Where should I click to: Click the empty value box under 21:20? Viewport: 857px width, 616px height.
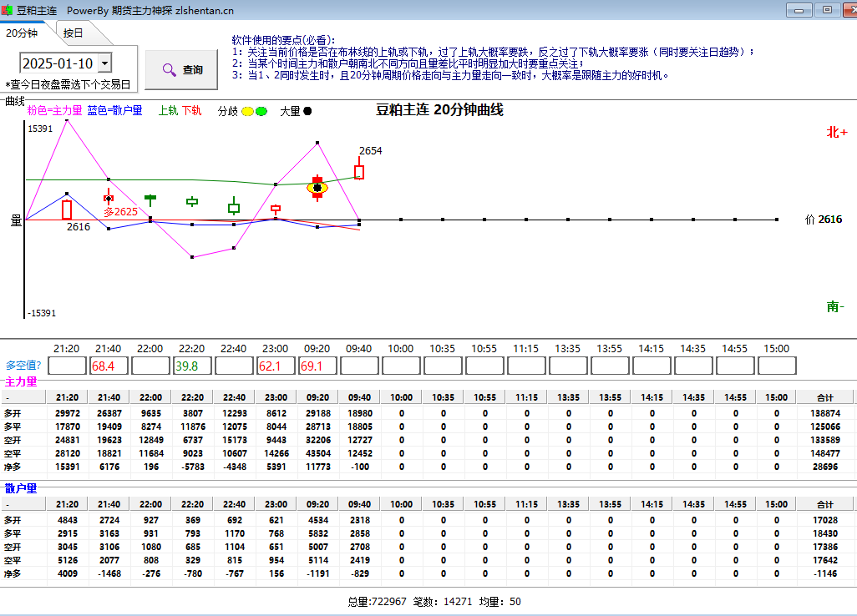point(67,366)
